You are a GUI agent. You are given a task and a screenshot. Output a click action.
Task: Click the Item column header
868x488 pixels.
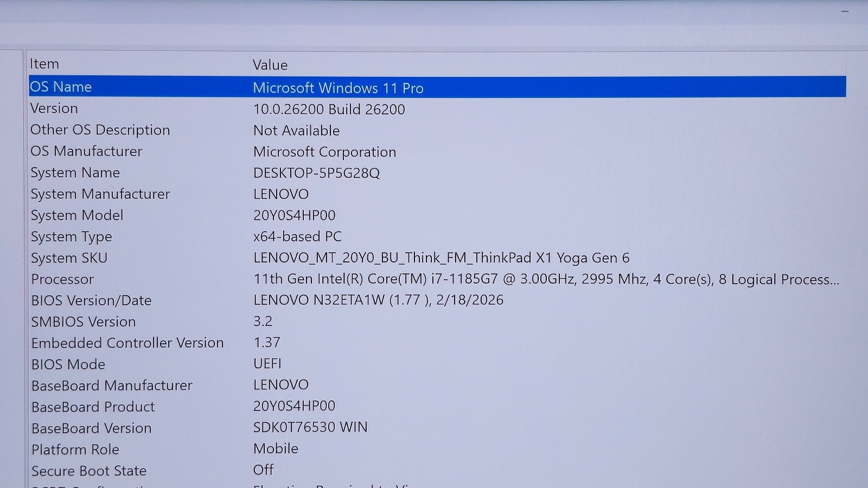pos(44,64)
